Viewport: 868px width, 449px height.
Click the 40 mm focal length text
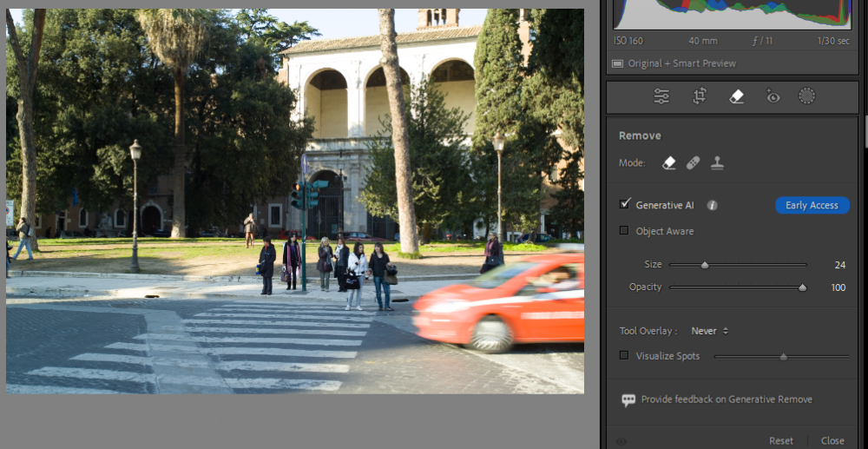click(x=703, y=41)
